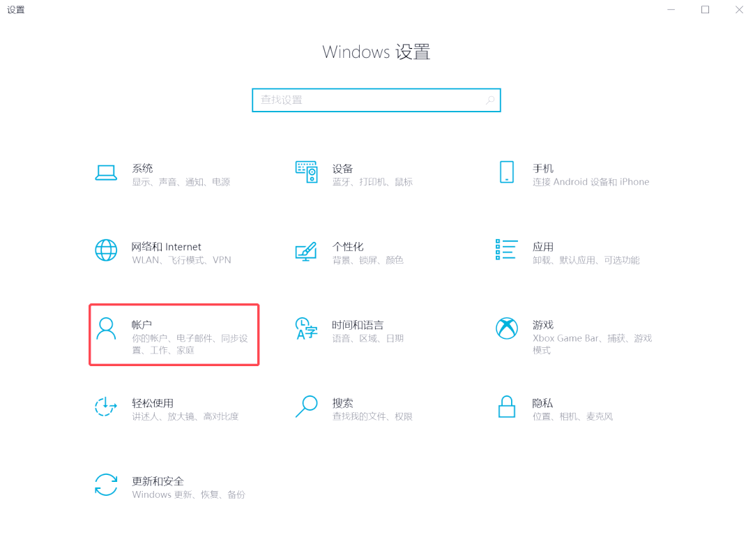753x560 pixels.
Task: Open 帐户 via the person icon
Action: tap(106, 330)
